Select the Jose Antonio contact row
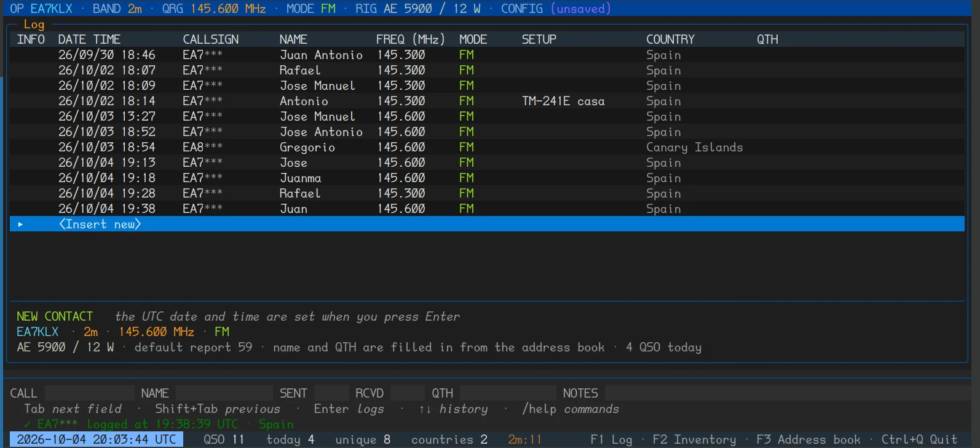The height and width of the screenshot is (448, 980). pyautogui.click(x=487, y=132)
